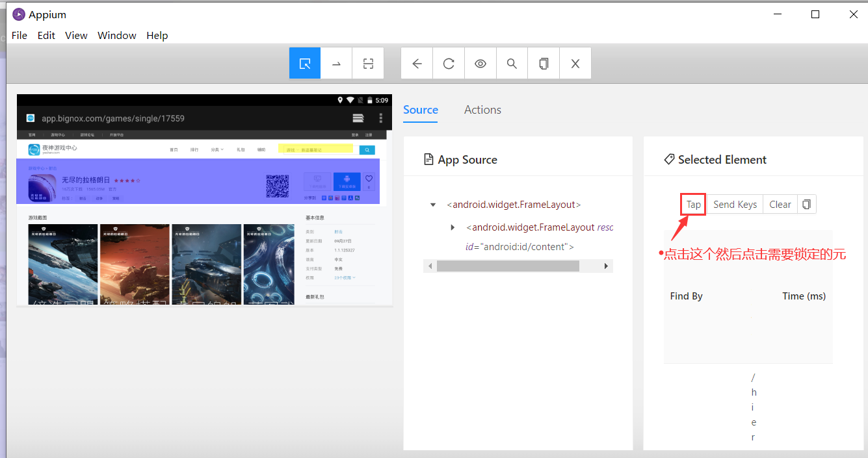868x458 pixels.
Task: Click the grey PC download button
Action: pos(317,182)
